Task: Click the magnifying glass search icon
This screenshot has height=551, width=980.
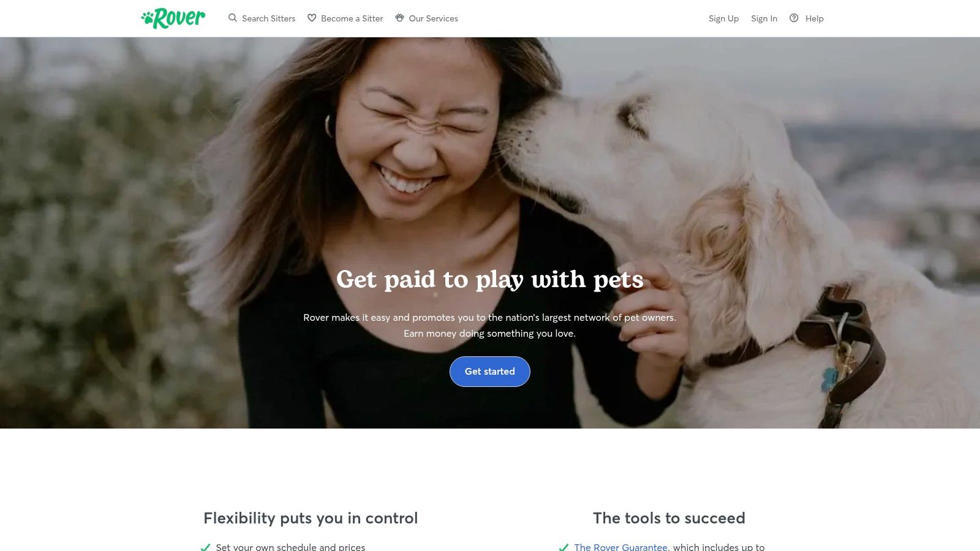Action: (233, 18)
